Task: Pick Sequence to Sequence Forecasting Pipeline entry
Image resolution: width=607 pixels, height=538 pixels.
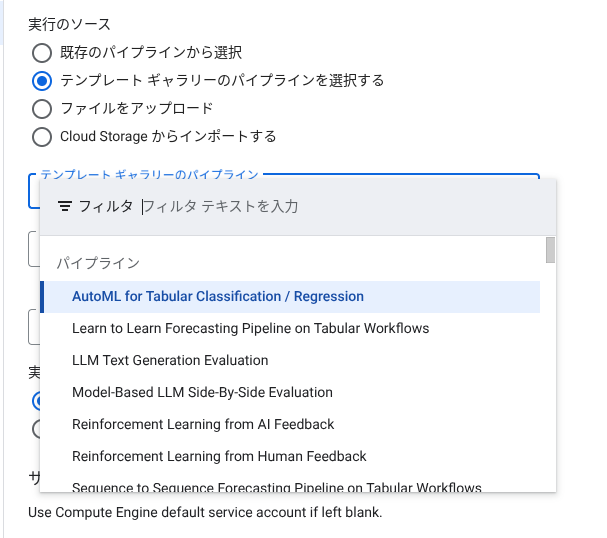Action: coord(290,485)
